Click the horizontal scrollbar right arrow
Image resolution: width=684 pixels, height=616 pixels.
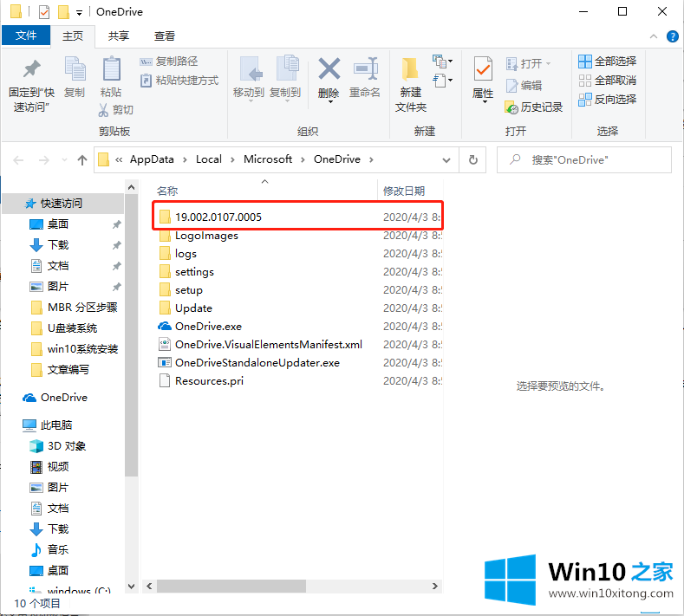tap(434, 587)
